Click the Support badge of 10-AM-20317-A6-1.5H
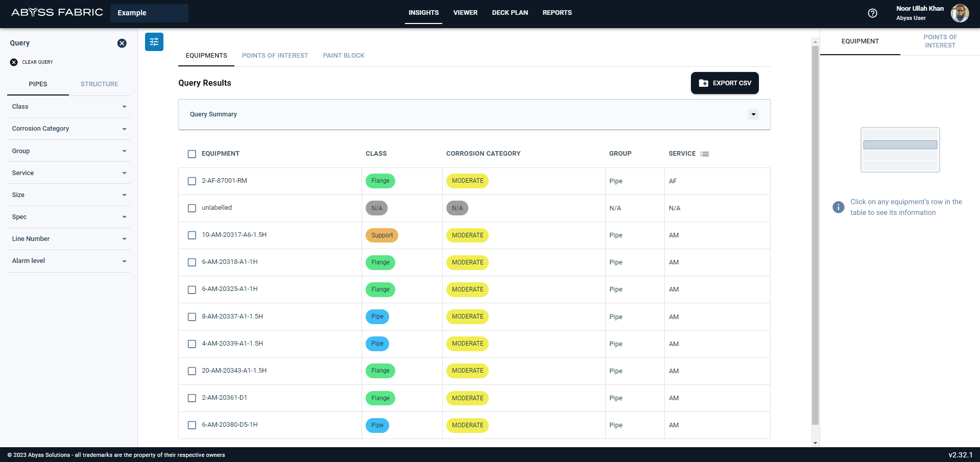The image size is (980, 462). 382,235
